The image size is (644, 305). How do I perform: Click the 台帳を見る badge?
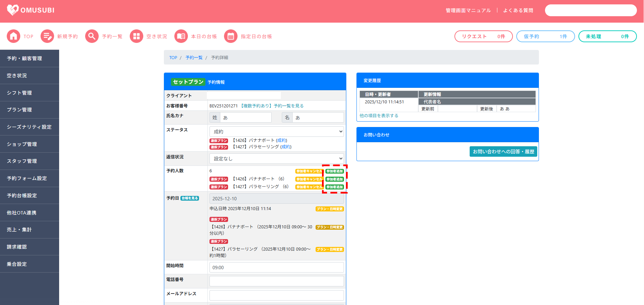(190, 198)
